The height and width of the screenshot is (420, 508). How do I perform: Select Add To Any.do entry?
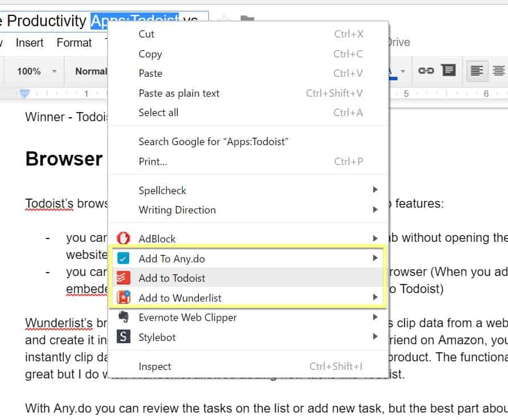248,258
